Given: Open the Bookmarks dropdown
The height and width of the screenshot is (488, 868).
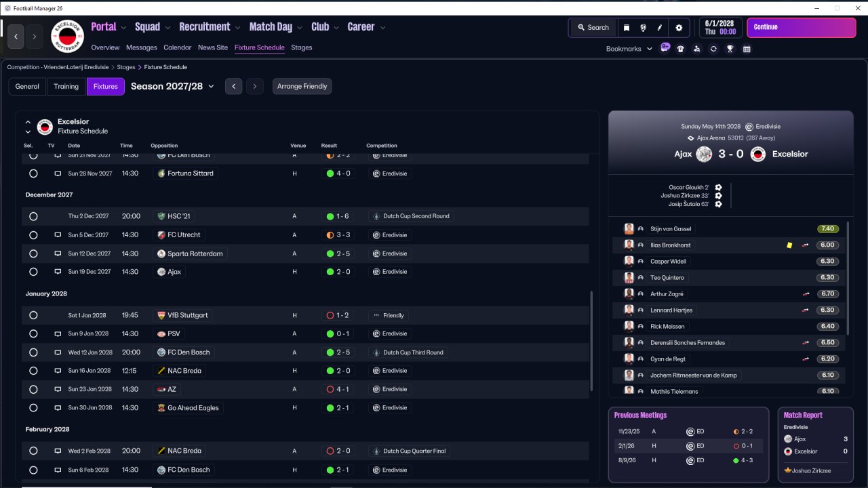Looking at the screenshot, I should [629, 49].
